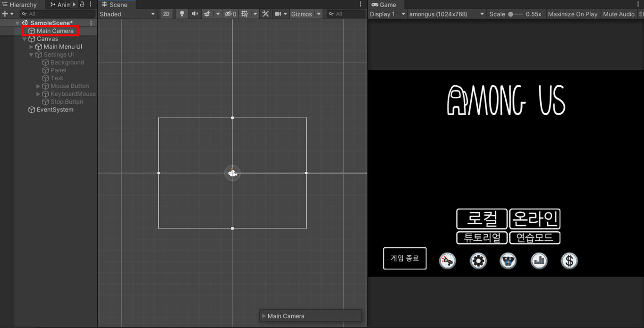Open the Shaded draw mode dropdown

(127, 14)
